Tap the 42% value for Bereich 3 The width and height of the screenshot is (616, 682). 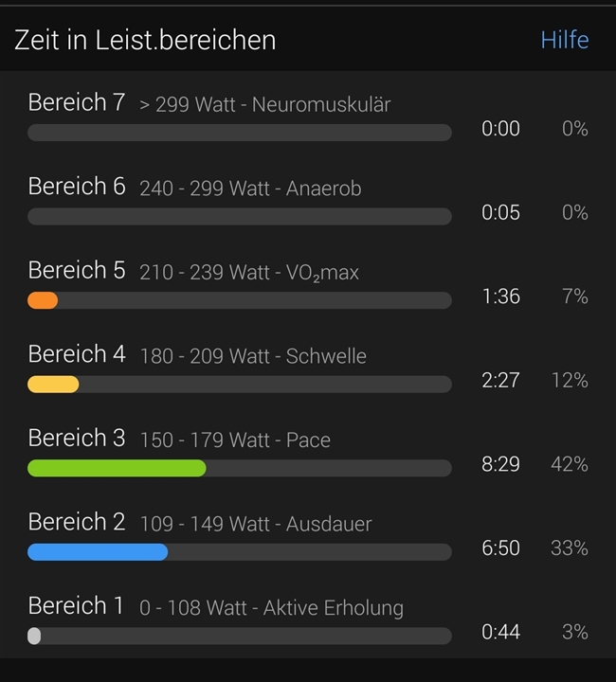point(569,464)
